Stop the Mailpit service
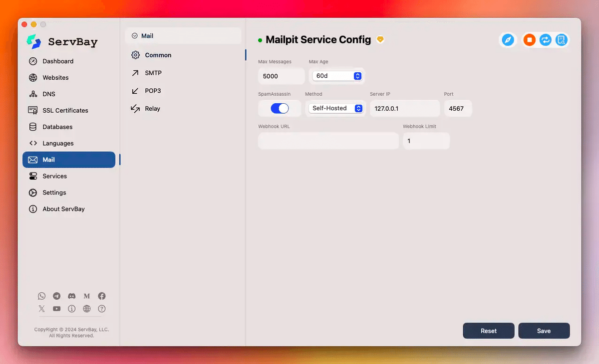Image resolution: width=599 pixels, height=364 pixels. [529, 40]
